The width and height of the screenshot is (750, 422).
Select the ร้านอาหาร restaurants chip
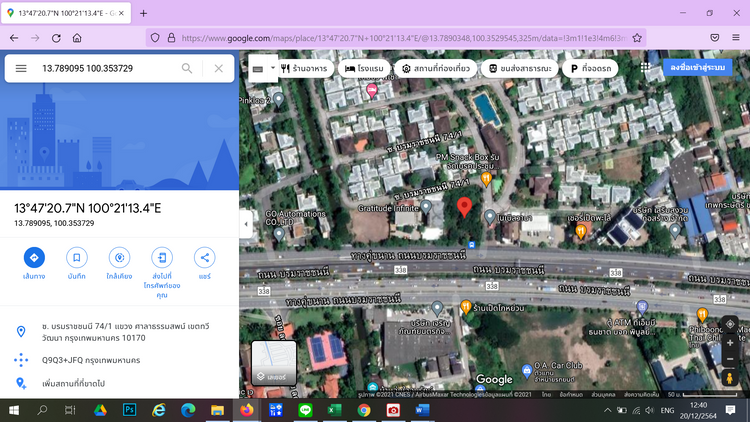pos(304,68)
